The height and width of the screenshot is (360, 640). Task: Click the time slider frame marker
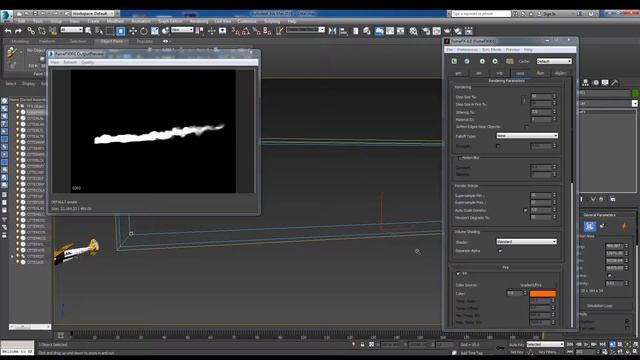542,336
